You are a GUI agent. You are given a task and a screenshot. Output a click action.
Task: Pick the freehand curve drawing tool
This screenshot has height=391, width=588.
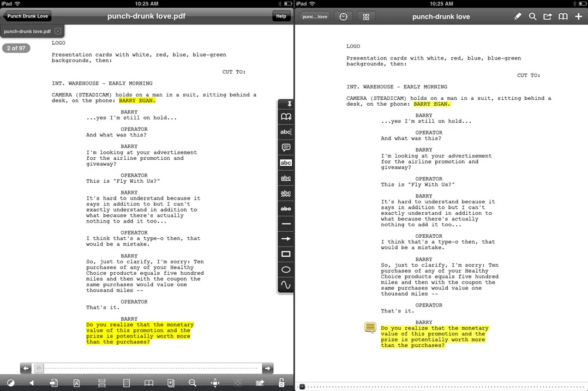click(x=286, y=285)
